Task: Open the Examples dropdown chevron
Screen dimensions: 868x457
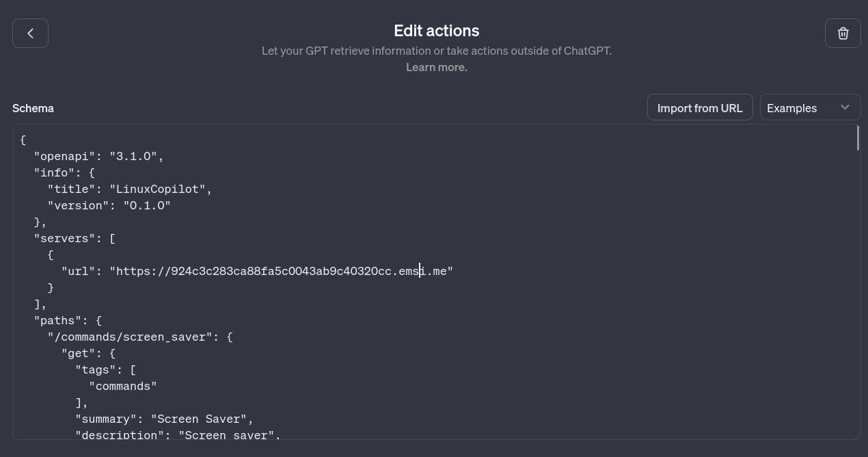Action: click(845, 107)
